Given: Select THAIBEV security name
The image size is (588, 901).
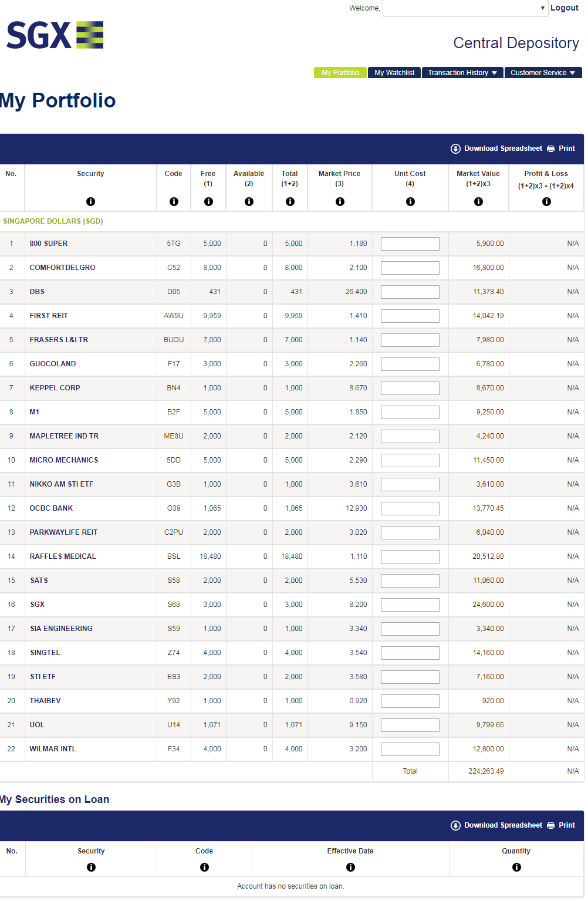Looking at the screenshot, I should pyautogui.click(x=45, y=701).
